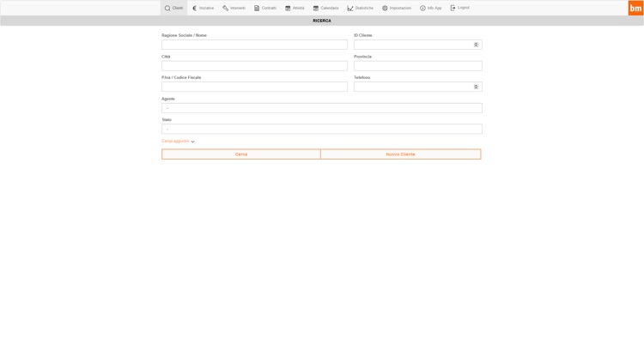
Task: Focus the Telefono input field
Action: pyautogui.click(x=418, y=87)
